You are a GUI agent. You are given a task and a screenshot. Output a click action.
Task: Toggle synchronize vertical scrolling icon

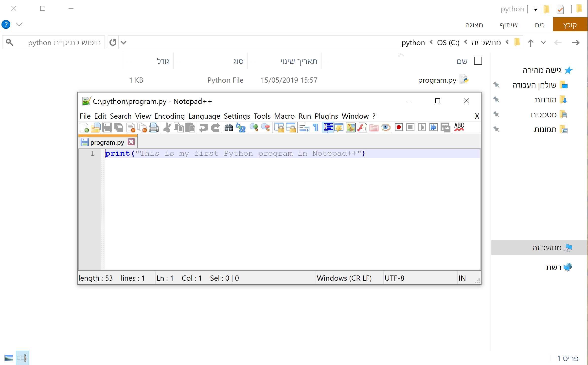tap(279, 128)
